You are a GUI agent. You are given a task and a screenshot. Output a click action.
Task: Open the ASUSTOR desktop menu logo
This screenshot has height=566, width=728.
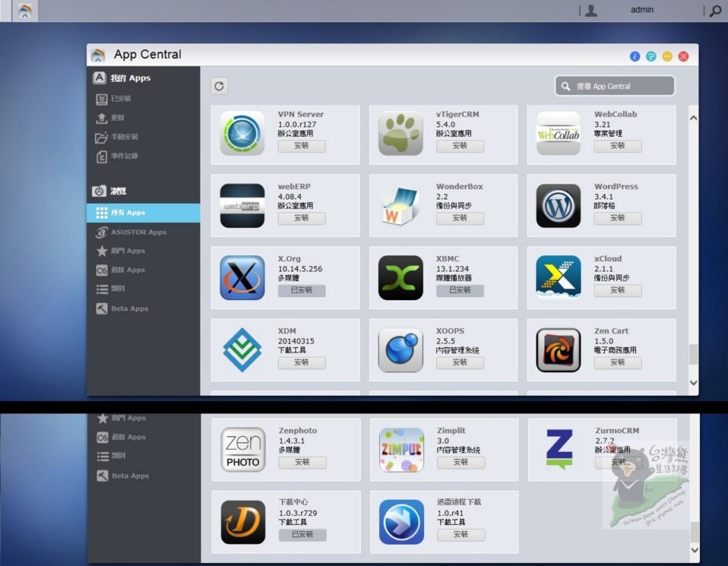tap(25, 10)
